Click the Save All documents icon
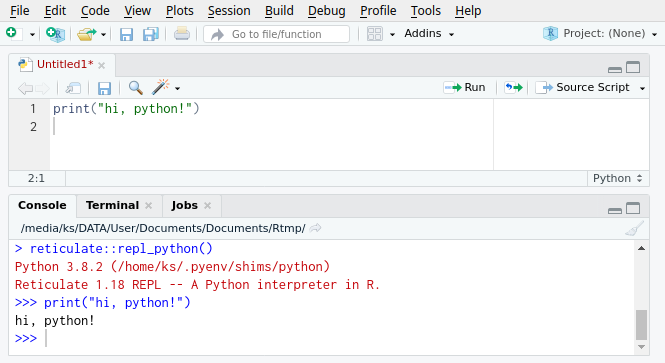Viewport: 665px width, 363px height. click(x=151, y=34)
